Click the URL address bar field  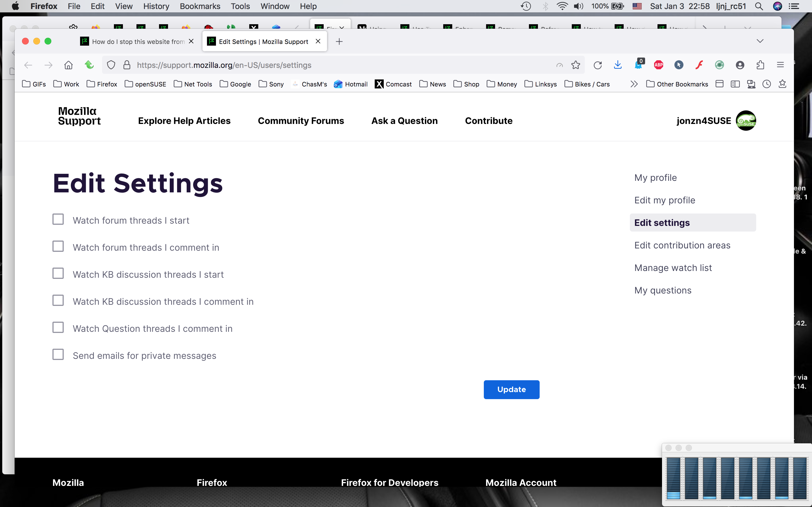(x=336, y=65)
